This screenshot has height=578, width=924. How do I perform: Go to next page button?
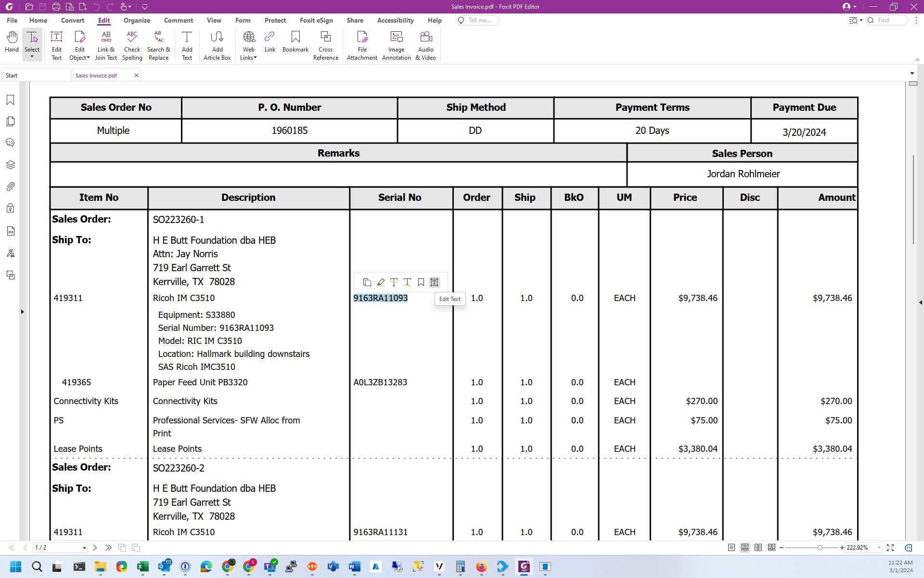tap(95, 548)
